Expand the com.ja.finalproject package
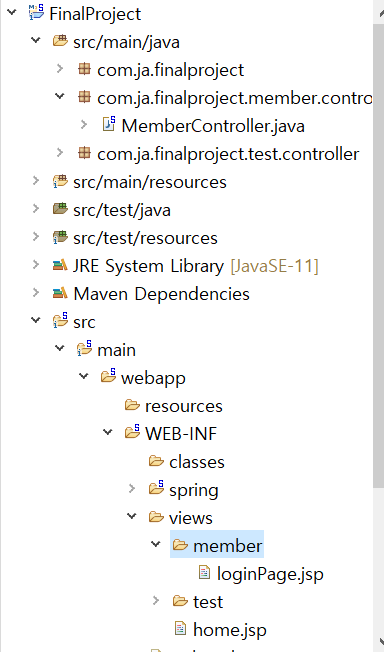 tap(60, 69)
